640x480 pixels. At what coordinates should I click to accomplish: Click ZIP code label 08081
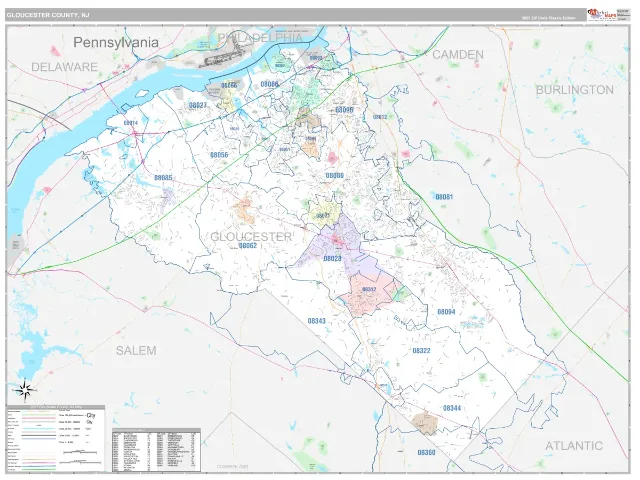(x=444, y=197)
